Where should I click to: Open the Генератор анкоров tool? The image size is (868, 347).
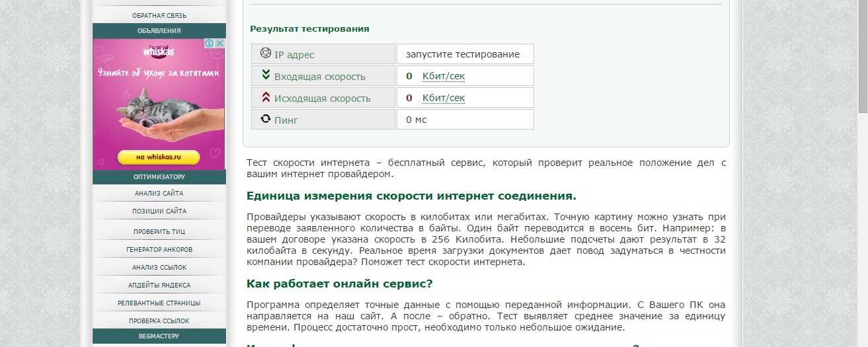pyautogui.click(x=159, y=249)
